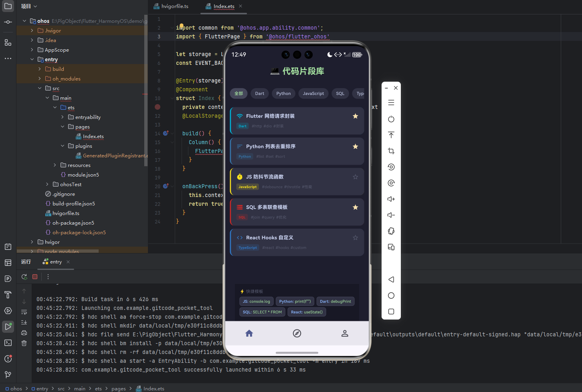Clear all Run console output
The image size is (582, 392).
(x=24, y=343)
